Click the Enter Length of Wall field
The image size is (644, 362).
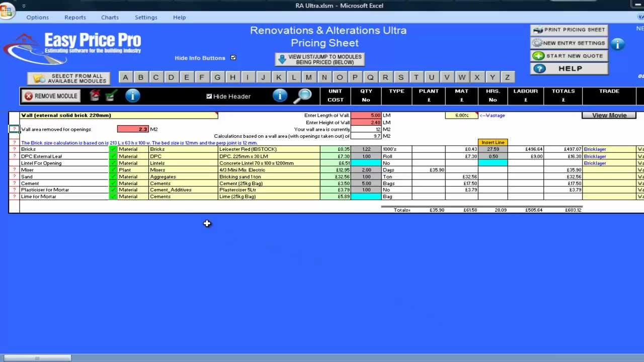(x=366, y=115)
